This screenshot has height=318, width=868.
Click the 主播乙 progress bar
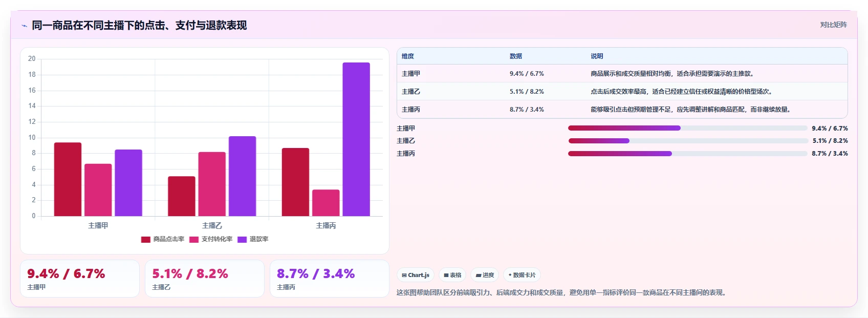click(x=687, y=141)
